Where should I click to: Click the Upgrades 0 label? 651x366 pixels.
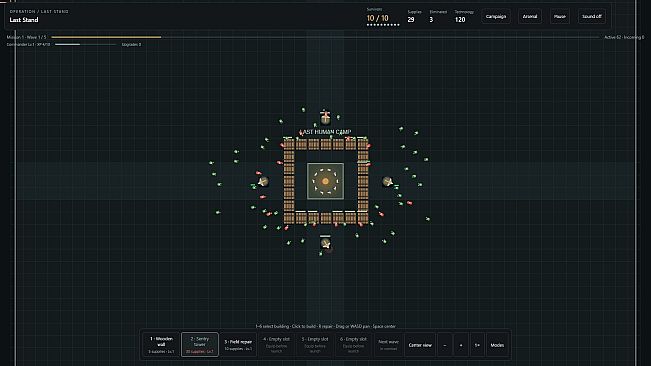[x=131, y=44]
